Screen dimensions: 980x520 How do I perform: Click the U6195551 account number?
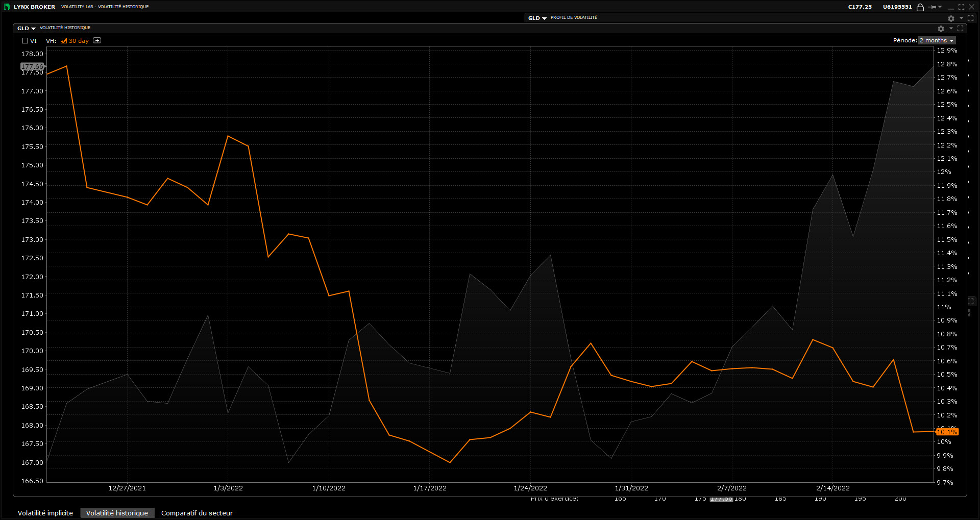(x=897, y=7)
